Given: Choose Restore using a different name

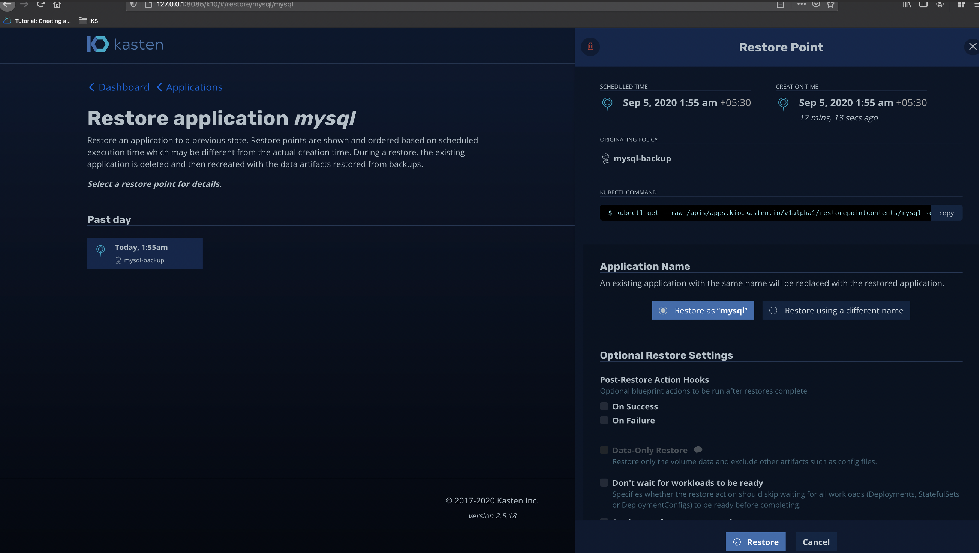Looking at the screenshot, I should pyautogui.click(x=836, y=310).
